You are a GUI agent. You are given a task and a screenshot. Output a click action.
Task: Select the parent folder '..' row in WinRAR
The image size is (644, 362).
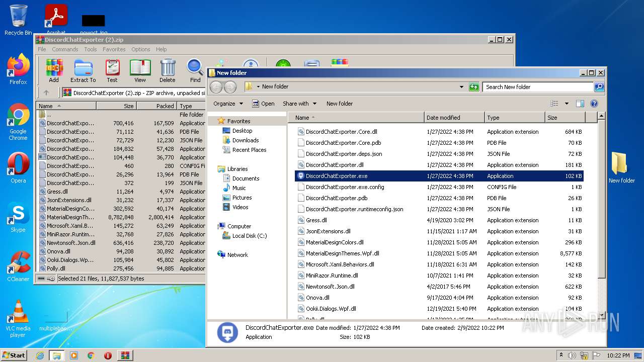pyautogui.click(x=121, y=115)
